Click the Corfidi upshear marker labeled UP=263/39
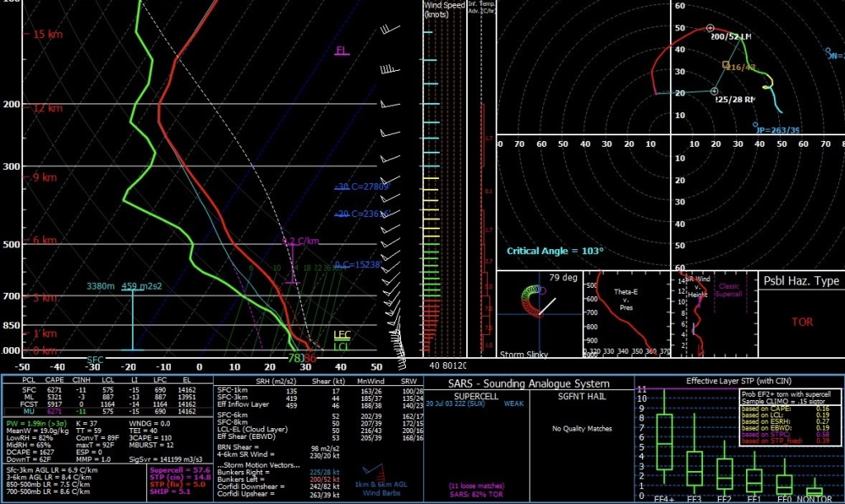Screen dimensions: 845x504 coord(758,128)
